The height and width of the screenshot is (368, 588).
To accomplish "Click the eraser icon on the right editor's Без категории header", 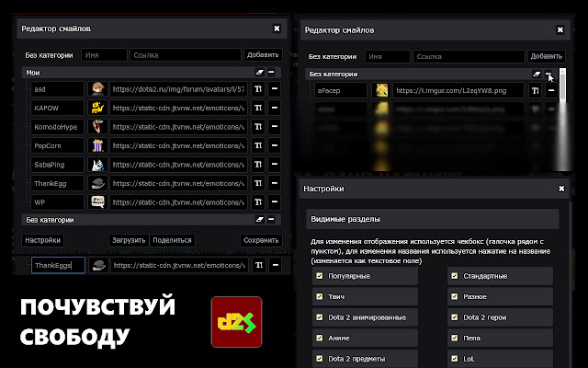I will [x=537, y=74].
